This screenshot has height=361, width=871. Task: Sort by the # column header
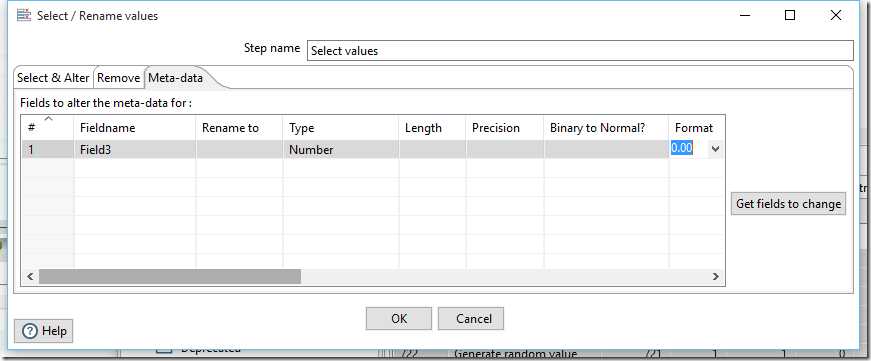pyautogui.click(x=48, y=128)
